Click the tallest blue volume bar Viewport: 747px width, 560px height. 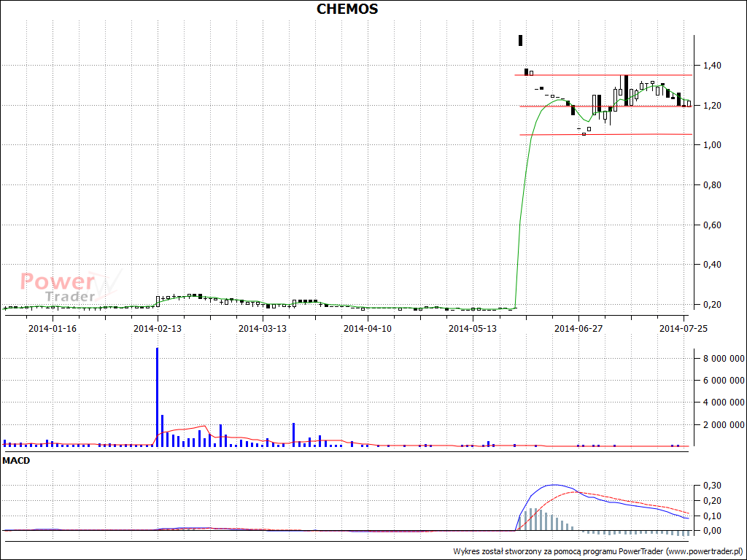pyautogui.click(x=158, y=397)
